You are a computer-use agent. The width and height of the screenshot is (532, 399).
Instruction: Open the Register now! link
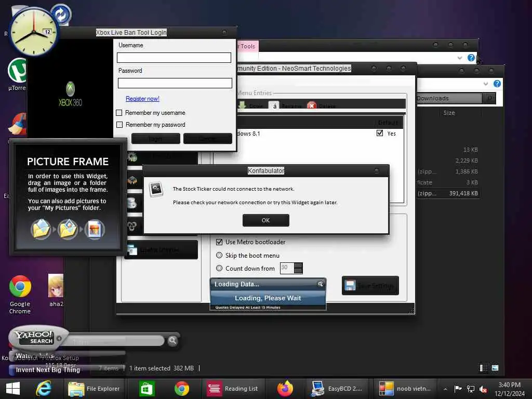click(x=142, y=99)
